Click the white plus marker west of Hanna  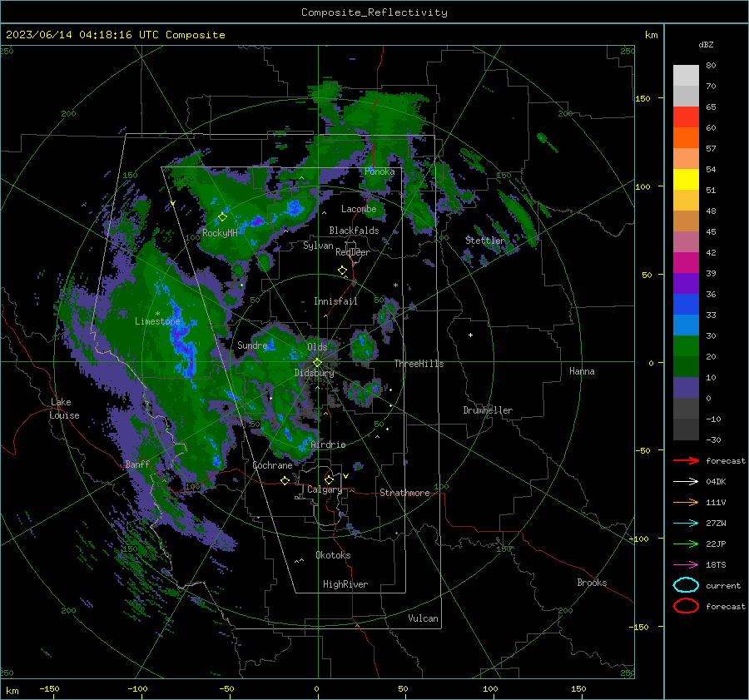470,335
